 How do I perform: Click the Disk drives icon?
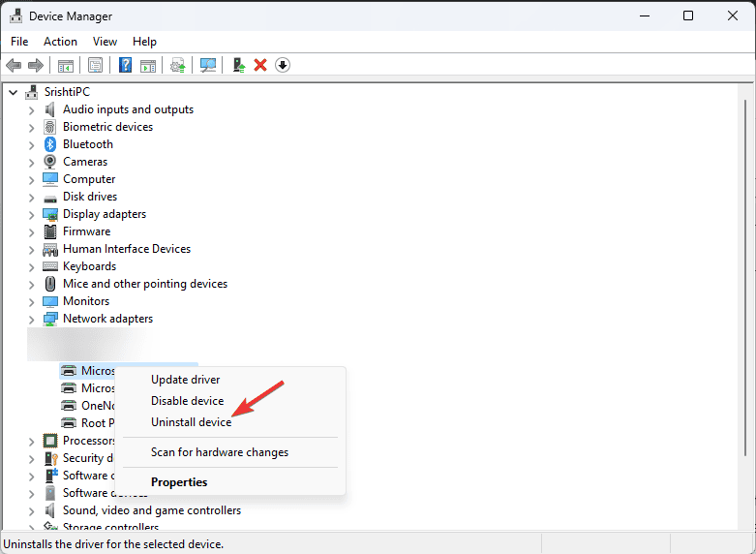(x=50, y=198)
